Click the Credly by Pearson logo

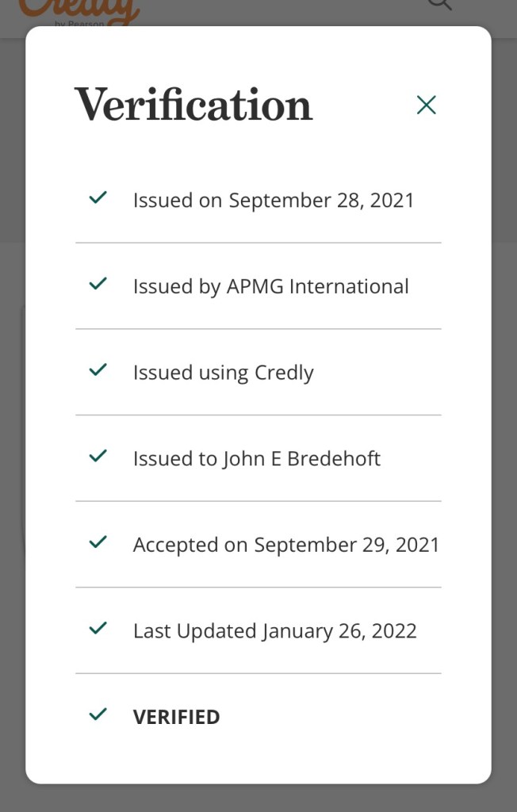[79, 11]
